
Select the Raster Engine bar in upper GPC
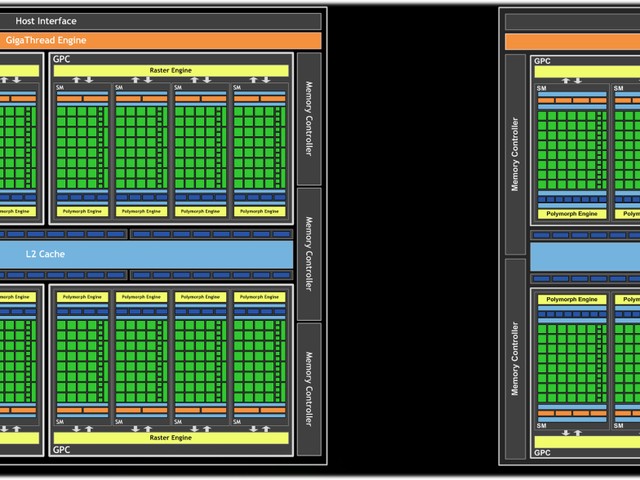point(171,71)
